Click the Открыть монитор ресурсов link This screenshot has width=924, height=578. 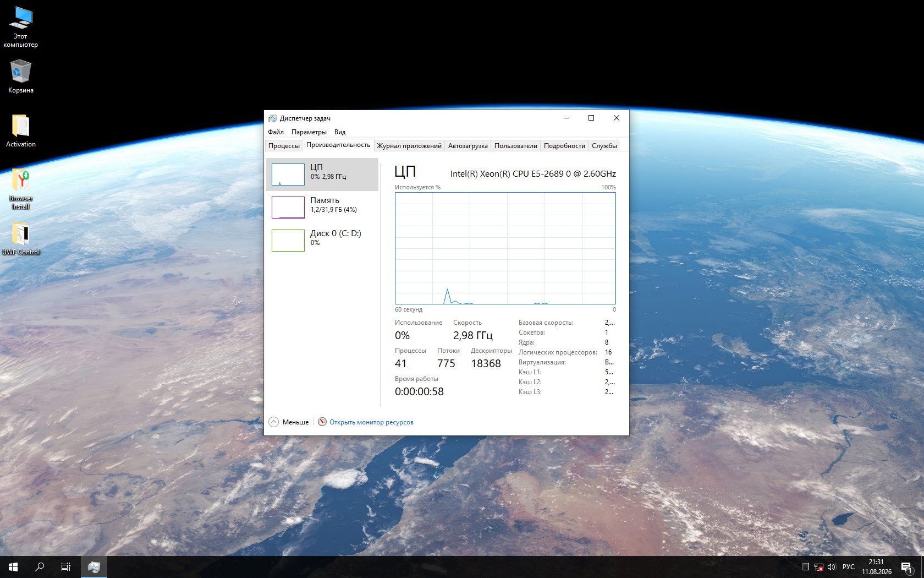[x=371, y=422]
